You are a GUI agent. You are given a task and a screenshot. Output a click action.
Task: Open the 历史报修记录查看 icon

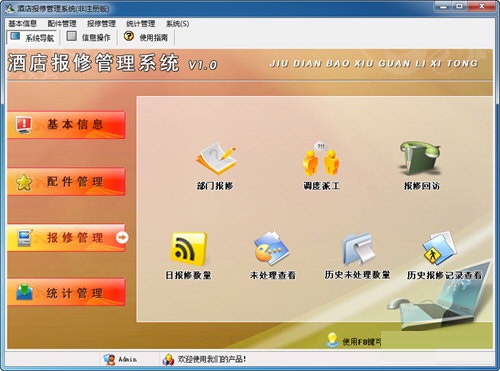(x=440, y=248)
